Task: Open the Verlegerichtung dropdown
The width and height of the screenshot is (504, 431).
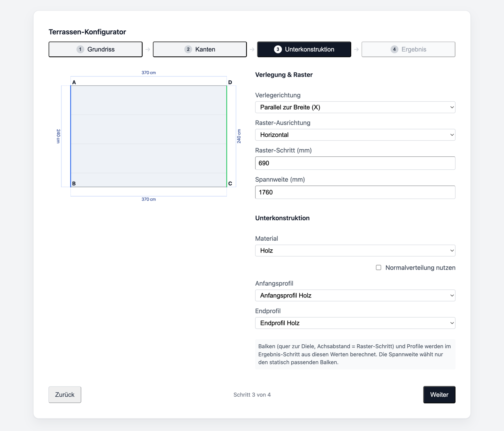Action: pyautogui.click(x=355, y=107)
